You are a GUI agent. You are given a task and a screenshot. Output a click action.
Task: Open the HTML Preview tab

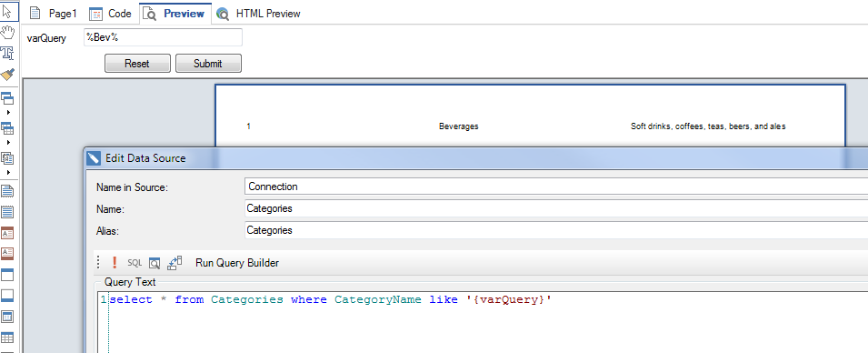point(258,14)
